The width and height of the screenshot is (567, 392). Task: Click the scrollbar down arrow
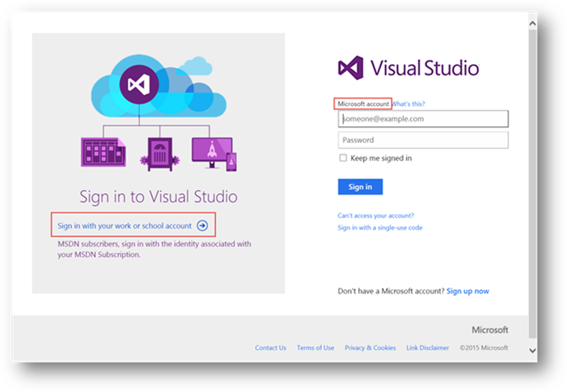531,350
